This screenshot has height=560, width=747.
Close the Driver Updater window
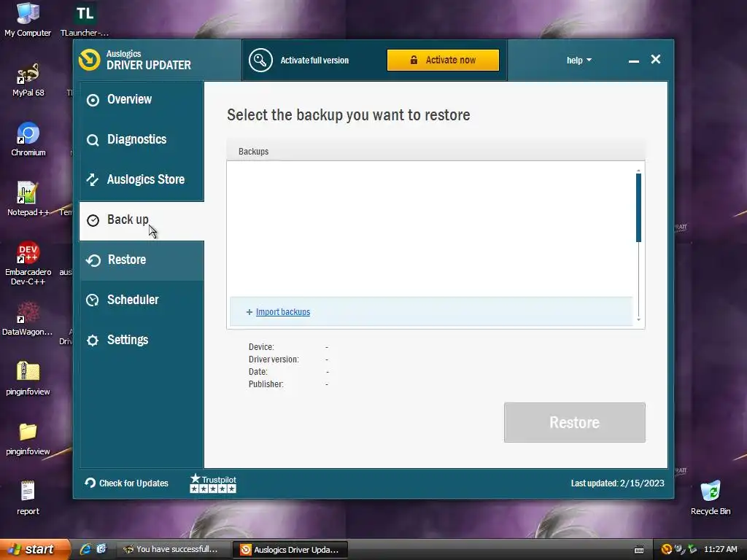[x=656, y=59]
